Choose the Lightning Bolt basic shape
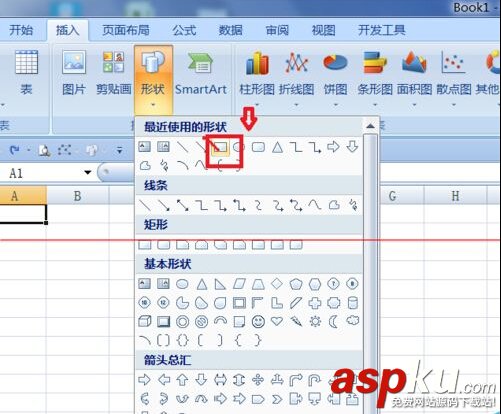Viewport: 501px width, 414px height. click(296, 321)
